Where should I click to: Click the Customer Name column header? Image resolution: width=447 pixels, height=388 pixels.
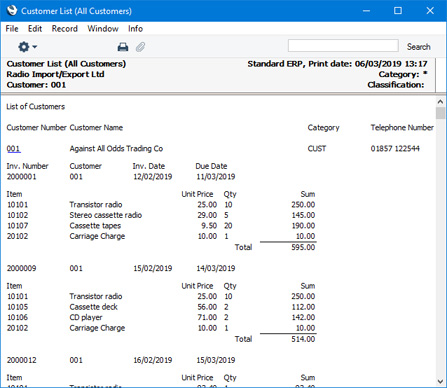(96, 128)
